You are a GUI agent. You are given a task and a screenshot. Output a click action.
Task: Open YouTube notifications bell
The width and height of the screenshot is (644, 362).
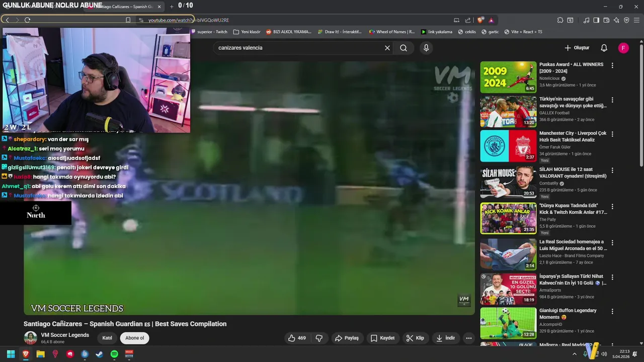tap(604, 48)
